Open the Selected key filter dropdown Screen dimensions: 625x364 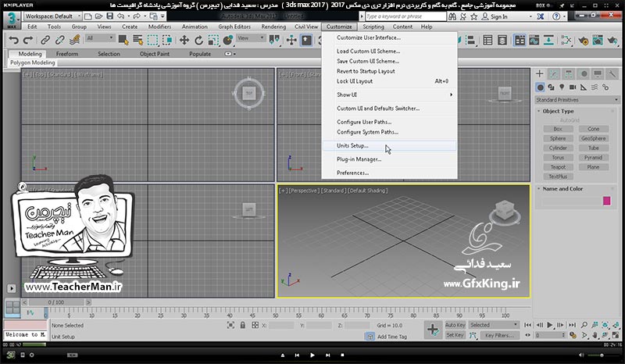click(494, 325)
